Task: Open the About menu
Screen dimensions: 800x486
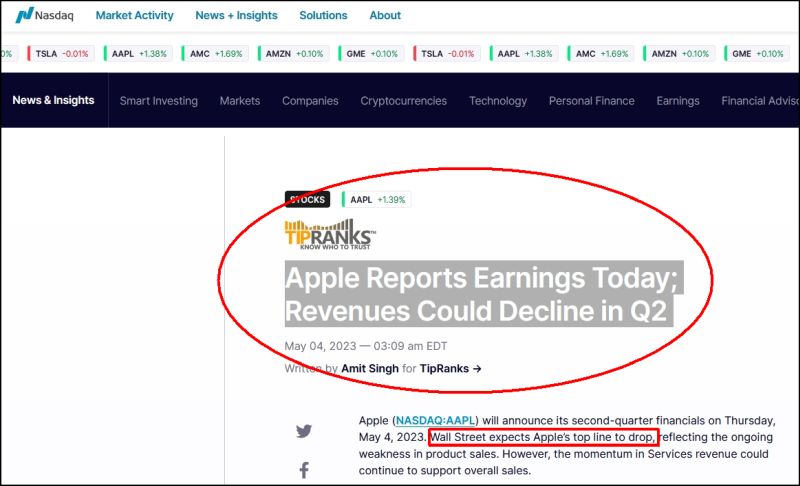Action: point(385,16)
